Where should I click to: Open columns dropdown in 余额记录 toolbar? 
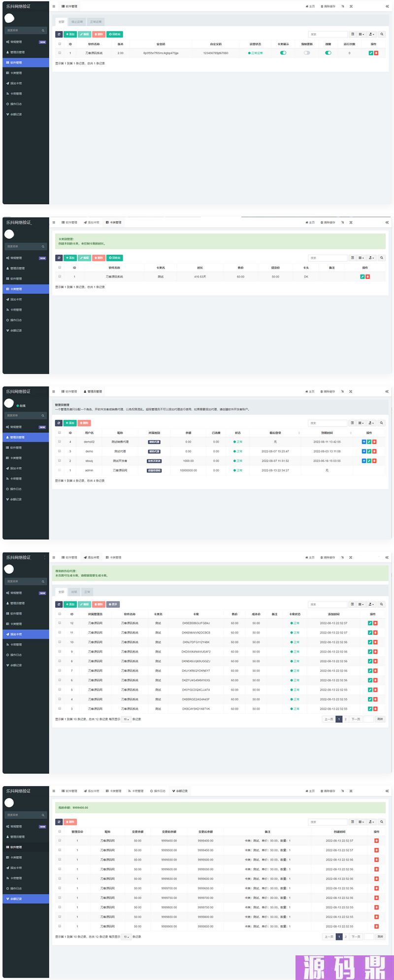click(361, 822)
